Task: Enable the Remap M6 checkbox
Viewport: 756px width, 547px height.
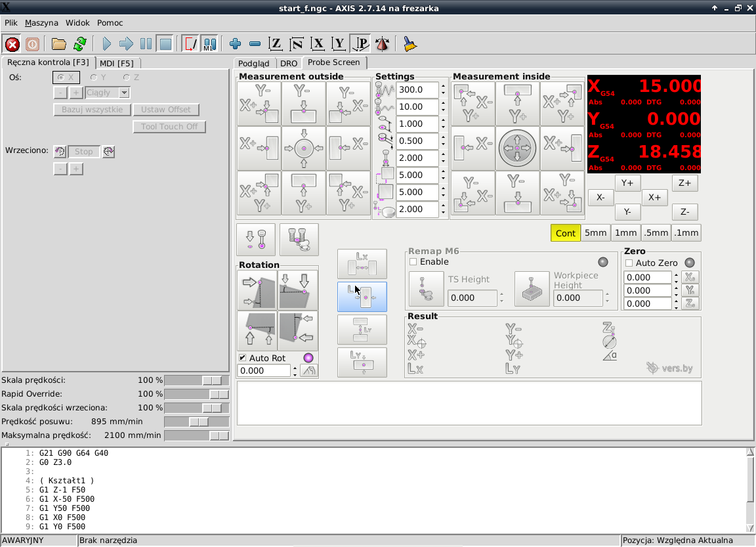Action: pyautogui.click(x=413, y=262)
